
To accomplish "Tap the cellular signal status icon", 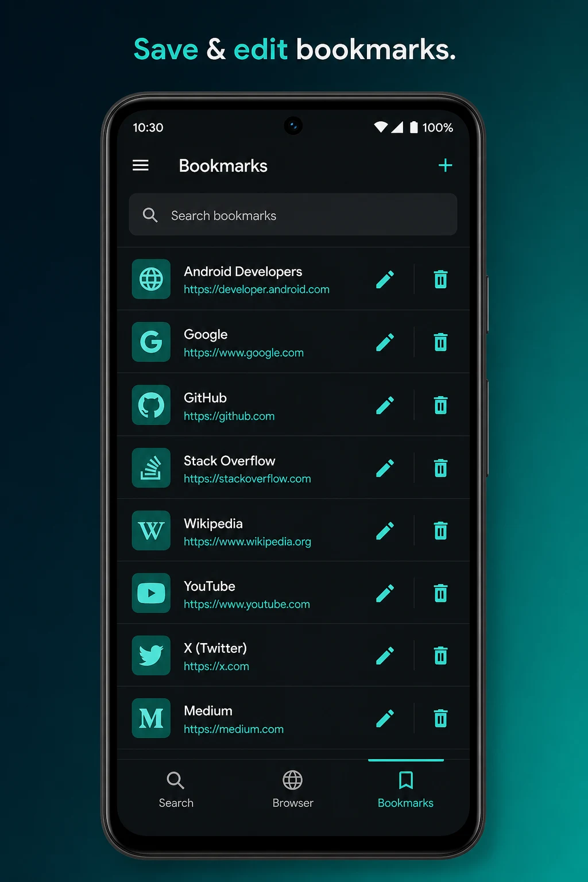I will click(x=397, y=127).
